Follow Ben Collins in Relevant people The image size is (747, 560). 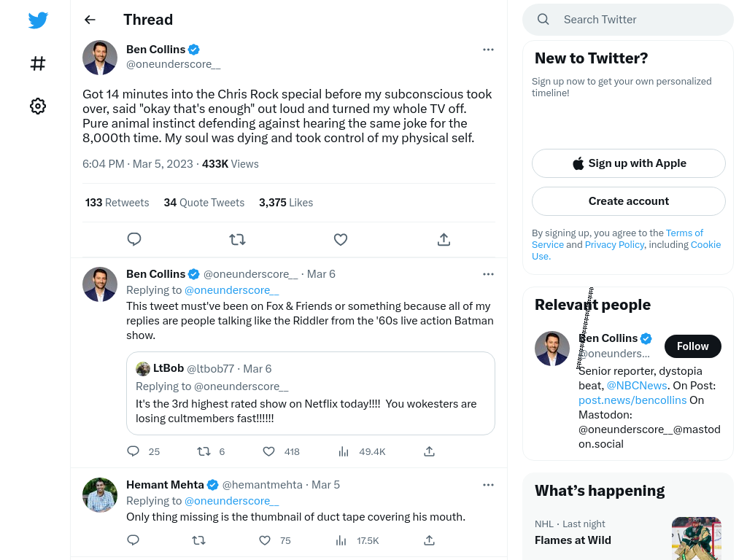tap(693, 346)
